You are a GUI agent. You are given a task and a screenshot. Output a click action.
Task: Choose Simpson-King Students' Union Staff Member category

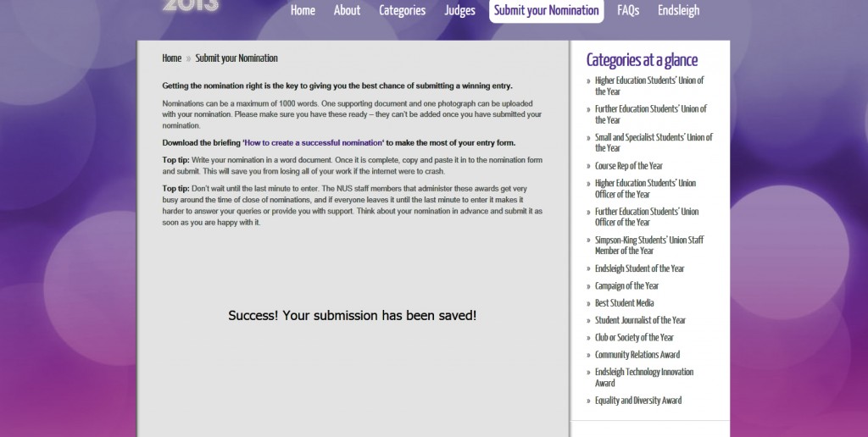[648, 246]
